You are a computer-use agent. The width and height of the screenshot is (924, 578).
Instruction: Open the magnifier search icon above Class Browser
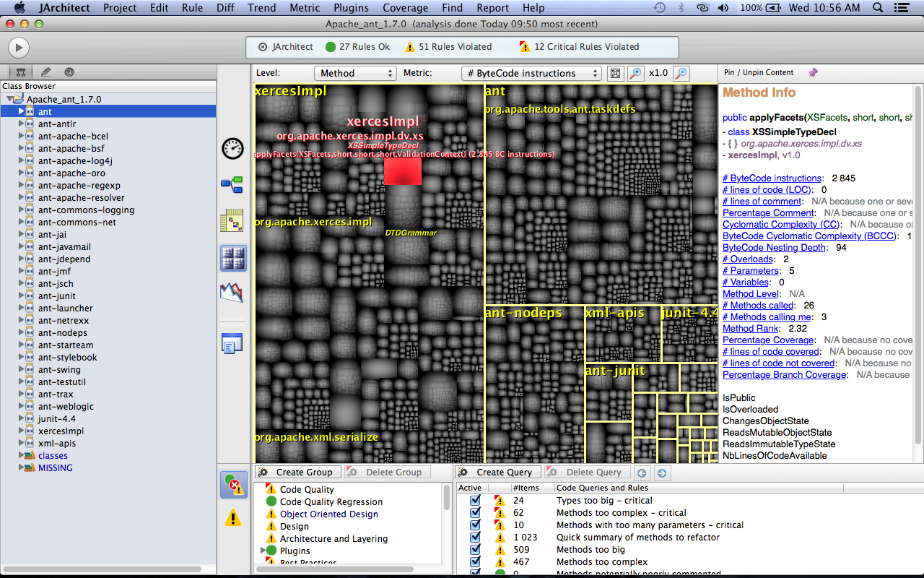(x=69, y=72)
